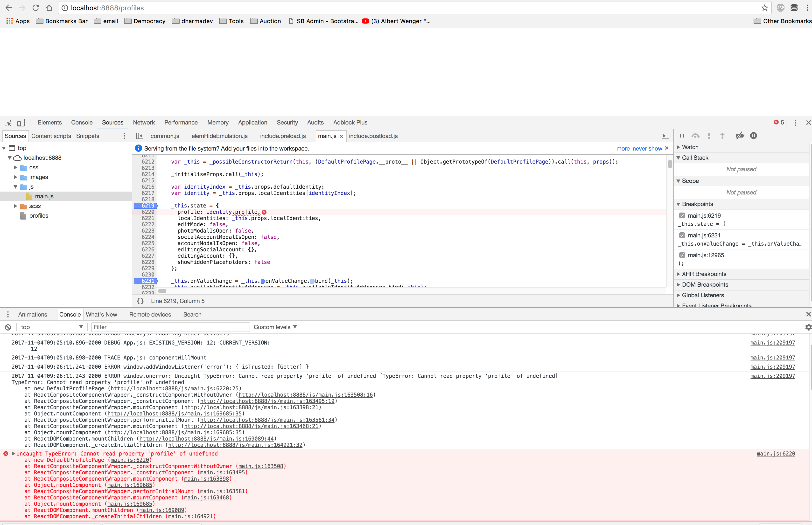Expand the XHR Breakpoints section
The image size is (812, 525).
pyautogui.click(x=678, y=274)
